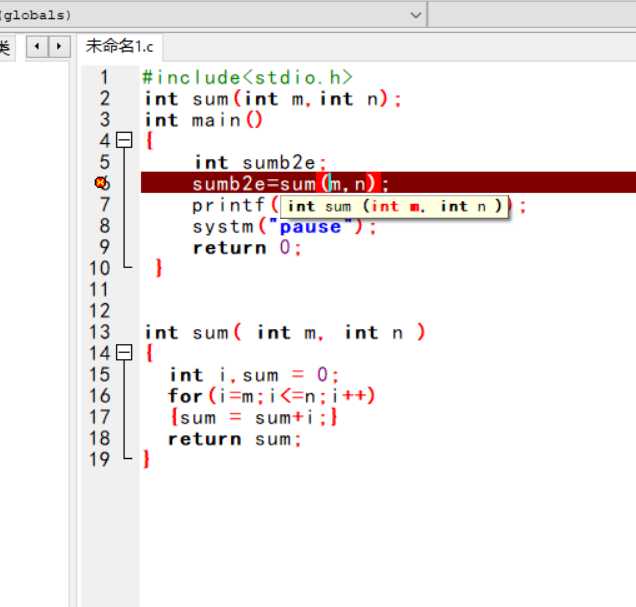
Task: Collapse the sum function fold at line 14
Action: 124,353
